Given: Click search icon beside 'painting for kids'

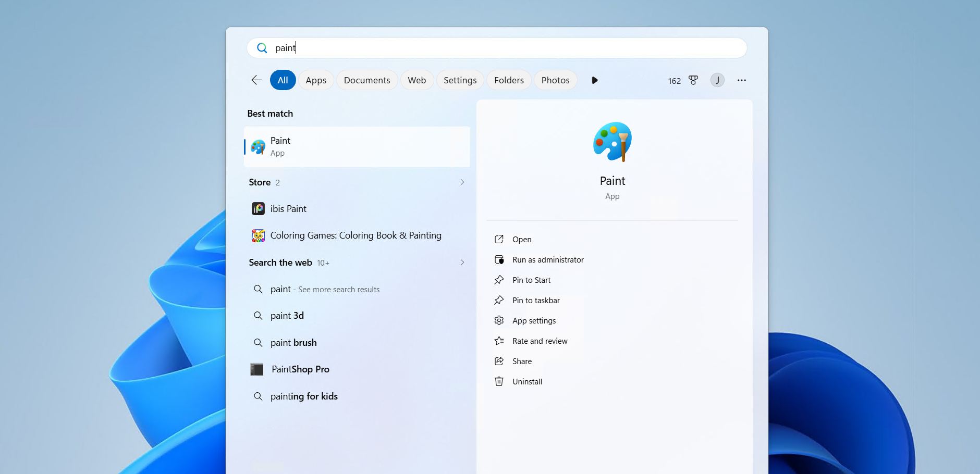Looking at the screenshot, I should [258, 396].
